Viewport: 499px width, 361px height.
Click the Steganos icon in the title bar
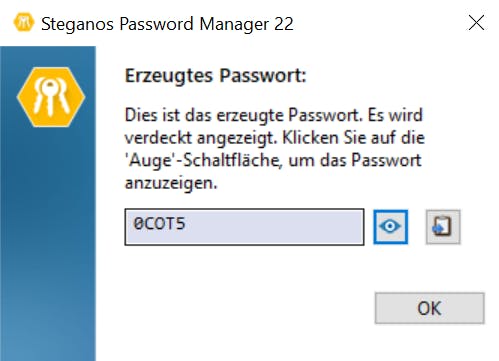pyautogui.click(x=23, y=23)
